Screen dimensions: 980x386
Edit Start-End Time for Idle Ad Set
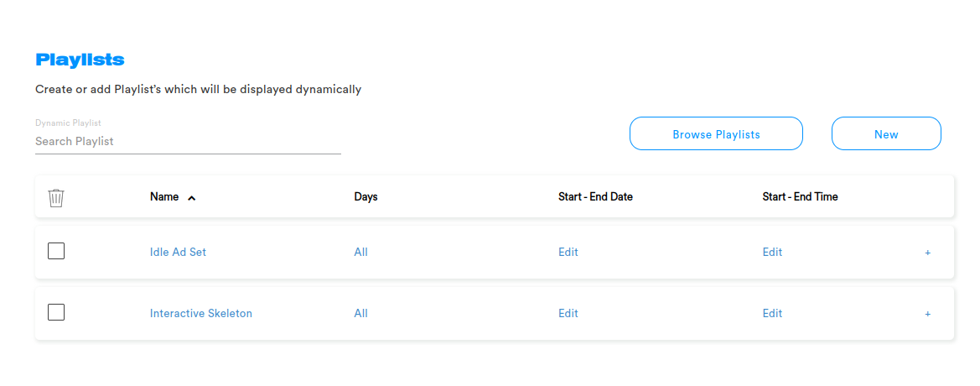772,252
